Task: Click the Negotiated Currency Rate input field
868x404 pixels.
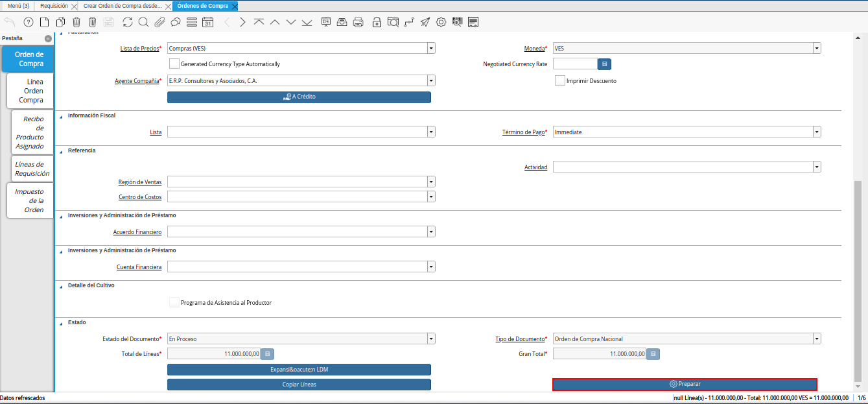Action: pos(574,64)
